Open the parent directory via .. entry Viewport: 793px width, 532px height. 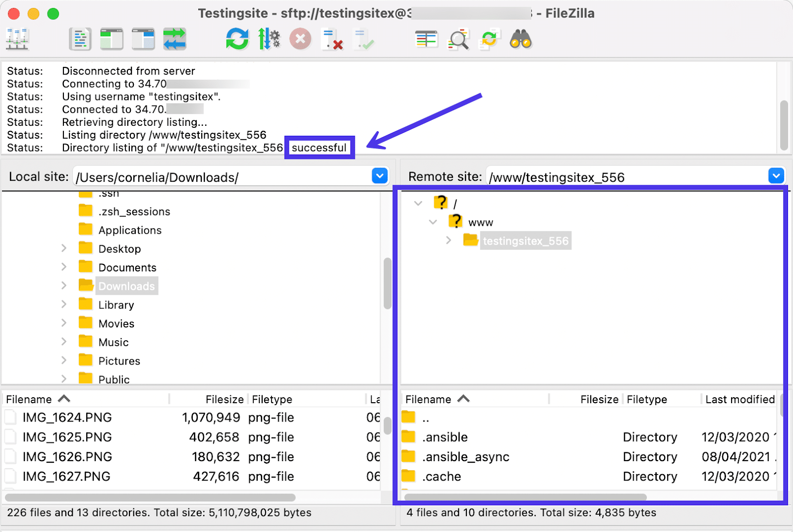pos(425,418)
